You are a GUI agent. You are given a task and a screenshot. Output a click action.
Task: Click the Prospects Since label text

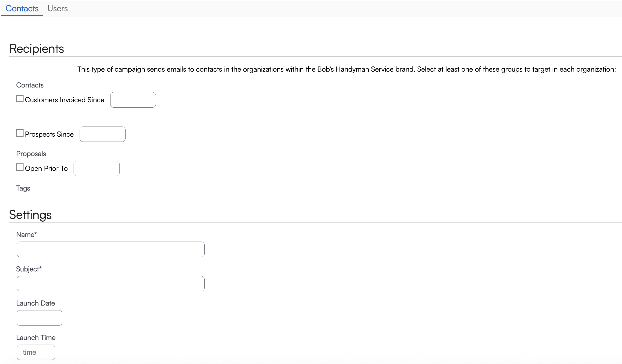(49, 134)
